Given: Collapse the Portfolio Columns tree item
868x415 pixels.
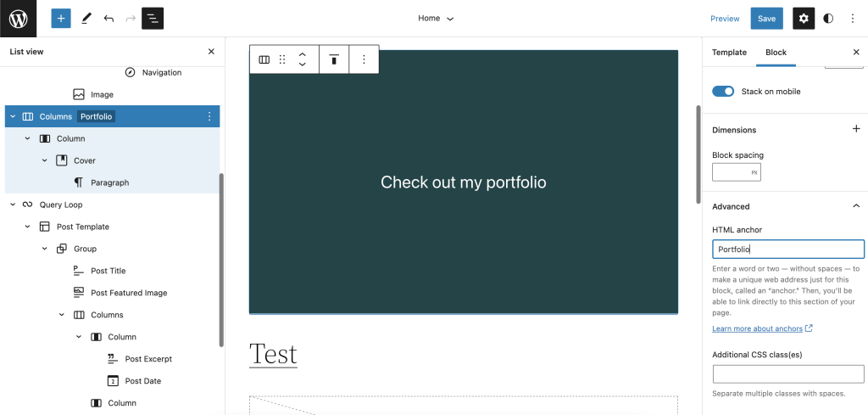Looking at the screenshot, I should pyautogui.click(x=13, y=116).
